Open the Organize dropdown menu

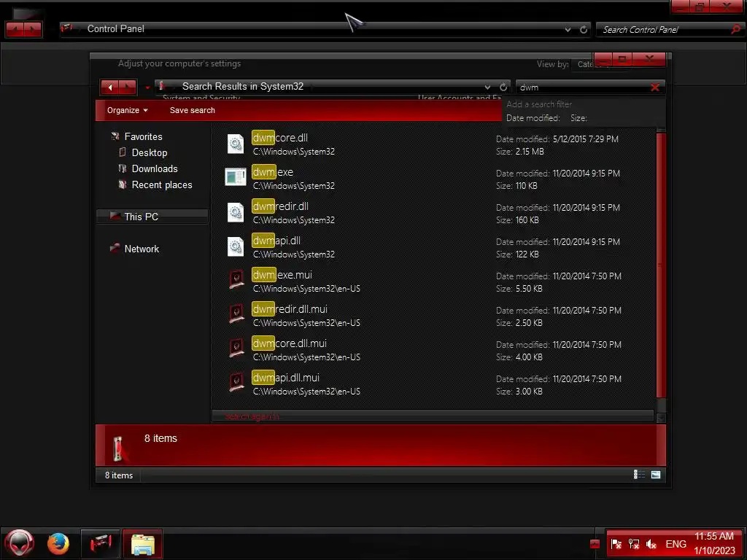[127, 111]
